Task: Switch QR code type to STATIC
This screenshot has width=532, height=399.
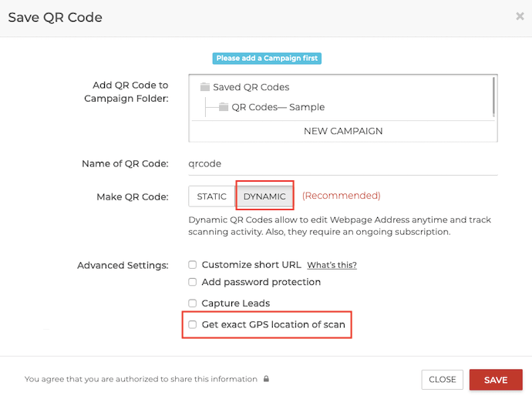Action: click(x=212, y=196)
